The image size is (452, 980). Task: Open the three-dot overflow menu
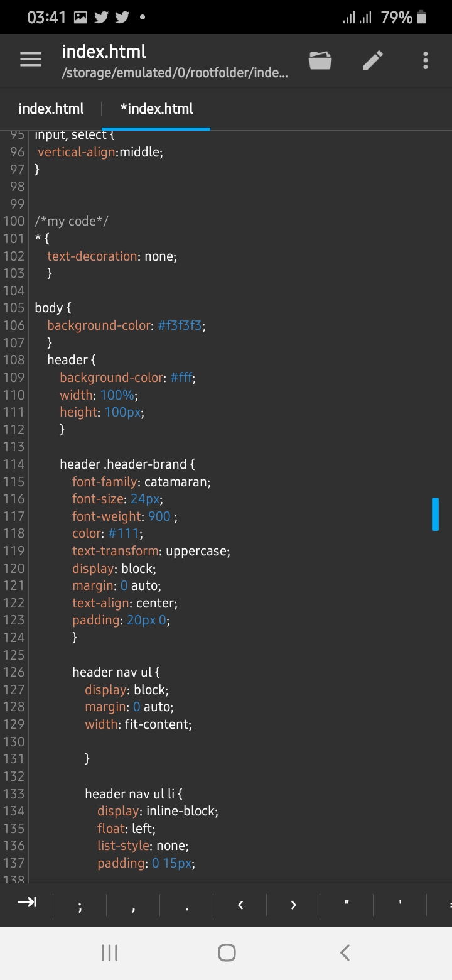[426, 60]
